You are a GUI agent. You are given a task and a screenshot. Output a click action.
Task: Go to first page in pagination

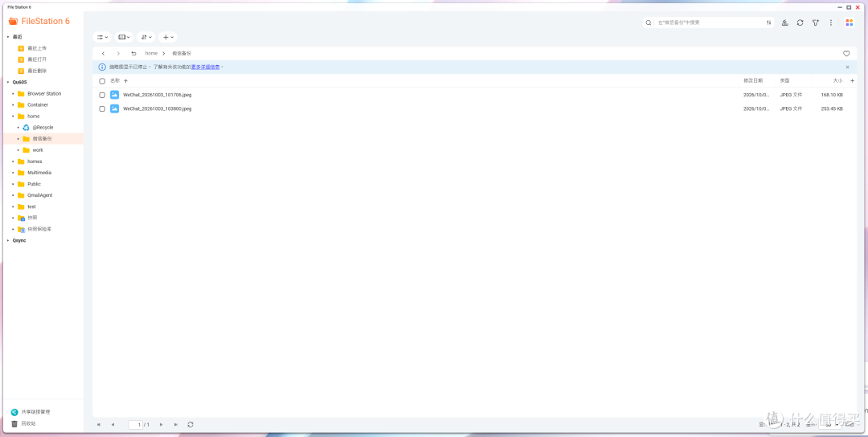click(x=99, y=424)
